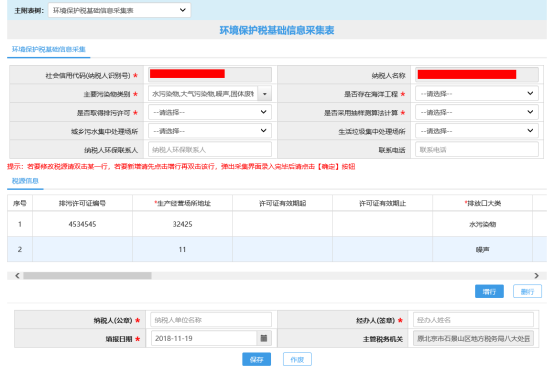554x385 pixels.
Task: Click the 填报日期 date field
Action: click(x=204, y=338)
